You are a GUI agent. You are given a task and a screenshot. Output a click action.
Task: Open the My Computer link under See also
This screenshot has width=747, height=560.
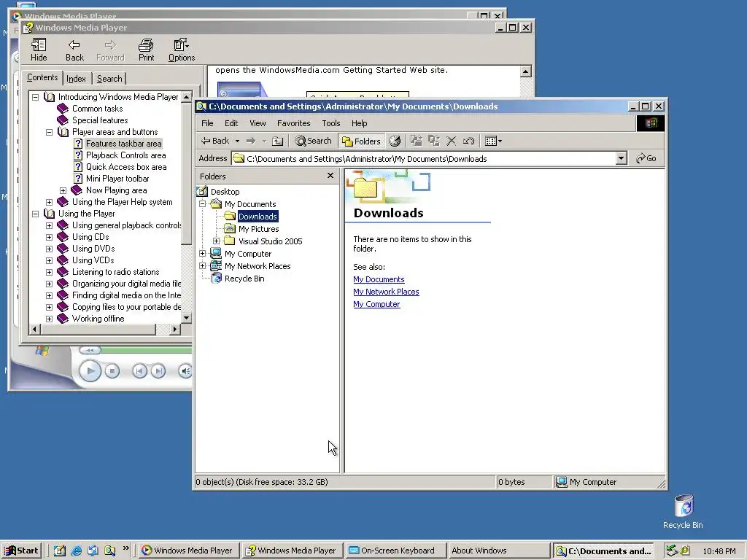tap(376, 304)
